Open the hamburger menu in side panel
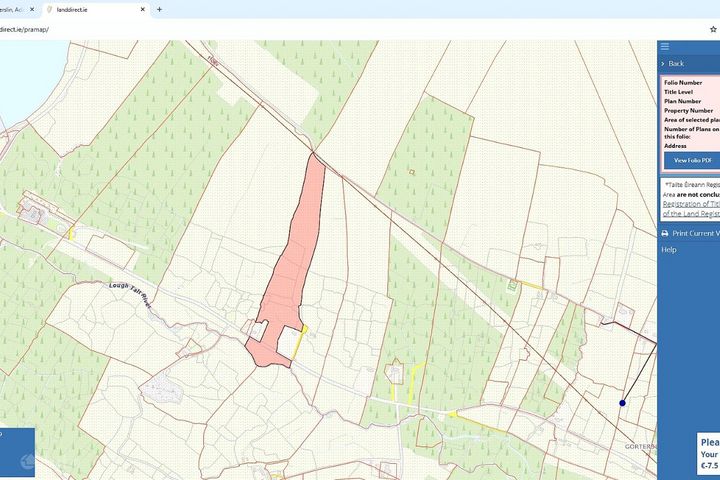This screenshot has height=480, width=720. coord(664,47)
